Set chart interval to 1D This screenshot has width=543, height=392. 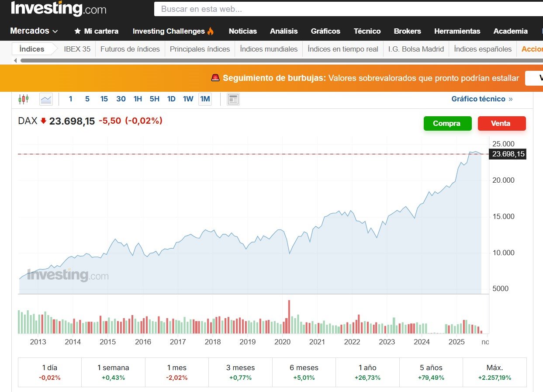171,99
